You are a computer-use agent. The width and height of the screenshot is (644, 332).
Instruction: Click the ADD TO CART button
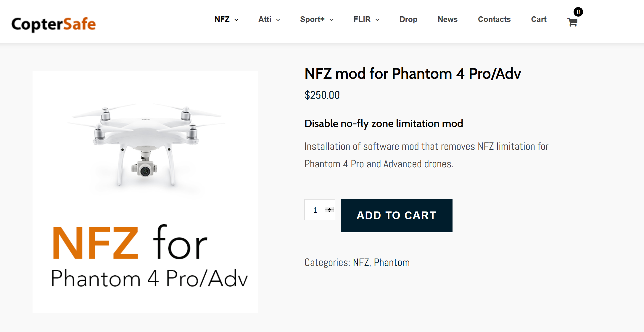pyautogui.click(x=396, y=215)
